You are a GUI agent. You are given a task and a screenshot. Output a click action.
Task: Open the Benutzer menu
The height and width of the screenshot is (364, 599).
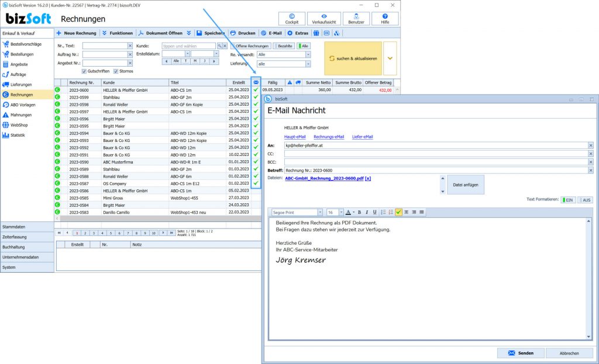[356, 19]
